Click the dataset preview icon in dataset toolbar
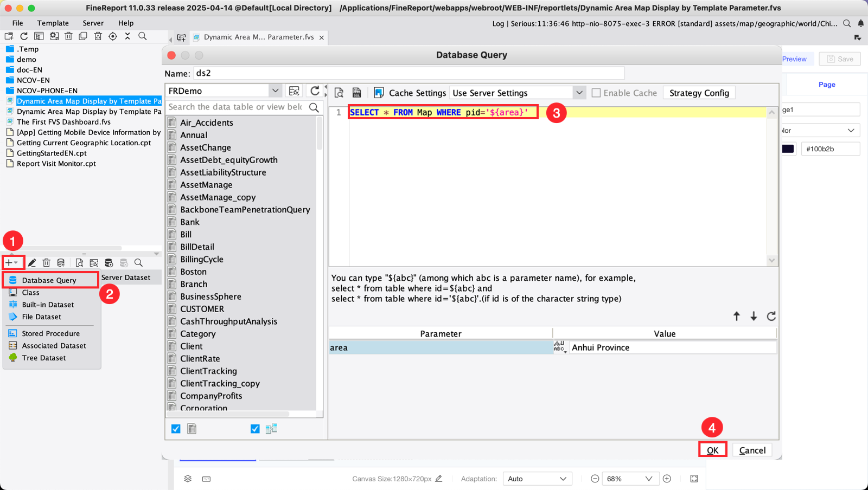 79,263
